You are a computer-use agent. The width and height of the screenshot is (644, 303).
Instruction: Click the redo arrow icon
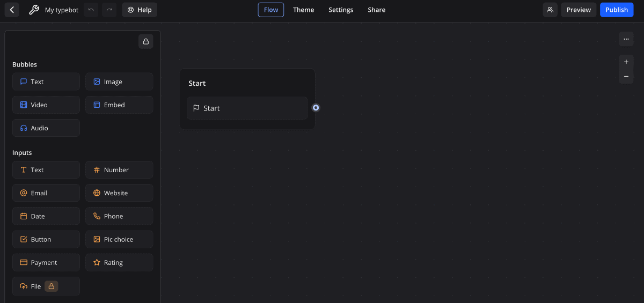point(109,10)
